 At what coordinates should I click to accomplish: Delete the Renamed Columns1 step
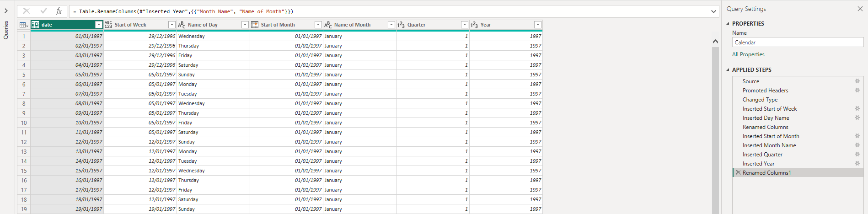[738, 172]
